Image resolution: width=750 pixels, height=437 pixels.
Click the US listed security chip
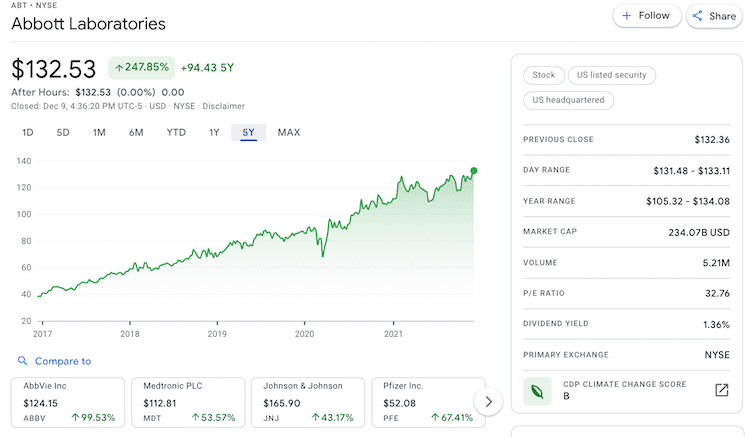(x=611, y=75)
